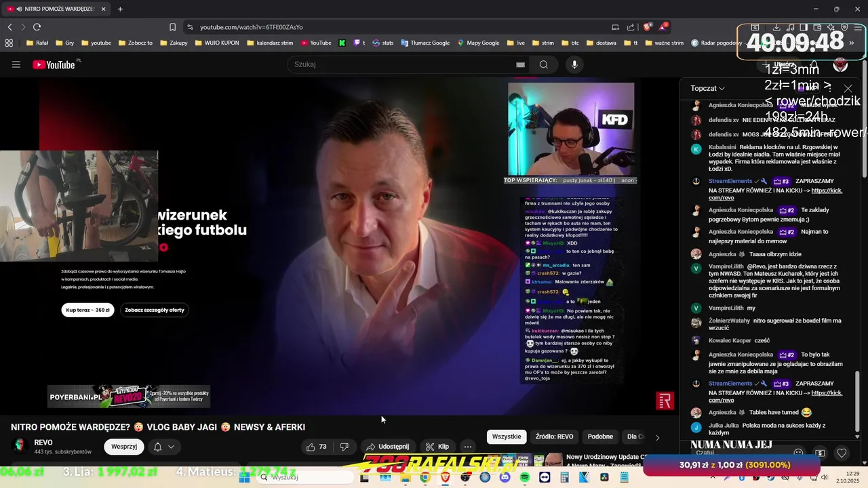Start voice search with microphone
The height and width of the screenshot is (488, 868).
click(574, 64)
